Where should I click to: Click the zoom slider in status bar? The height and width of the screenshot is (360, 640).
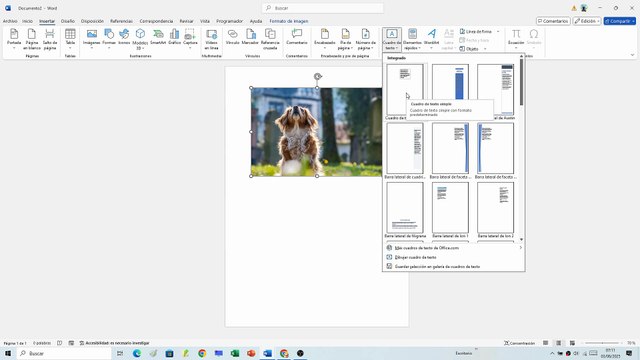(x=602, y=343)
